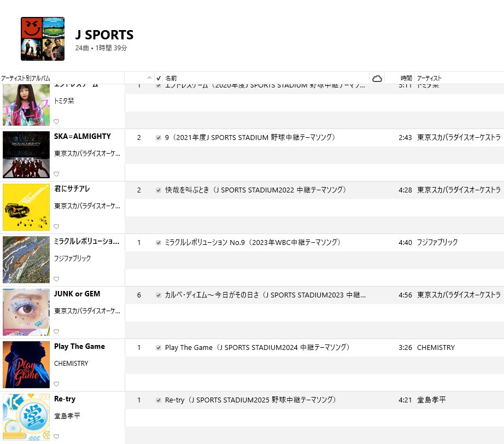Select the Play The Game album title
Screen dimensions: 504x444
pos(79,346)
